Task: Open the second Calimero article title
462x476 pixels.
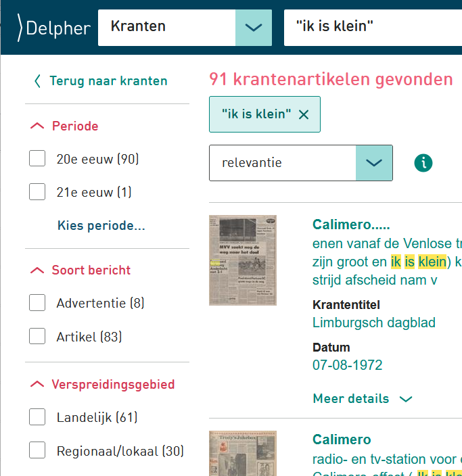Action: (342, 439)
